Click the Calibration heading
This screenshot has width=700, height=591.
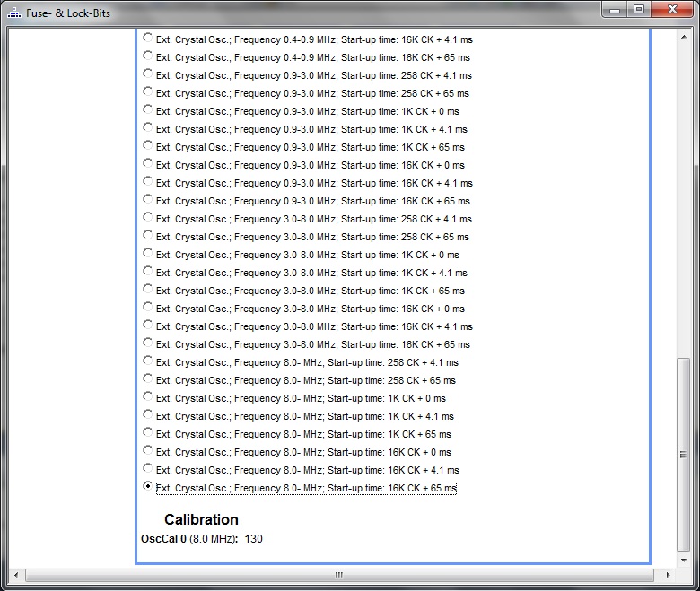201,519
